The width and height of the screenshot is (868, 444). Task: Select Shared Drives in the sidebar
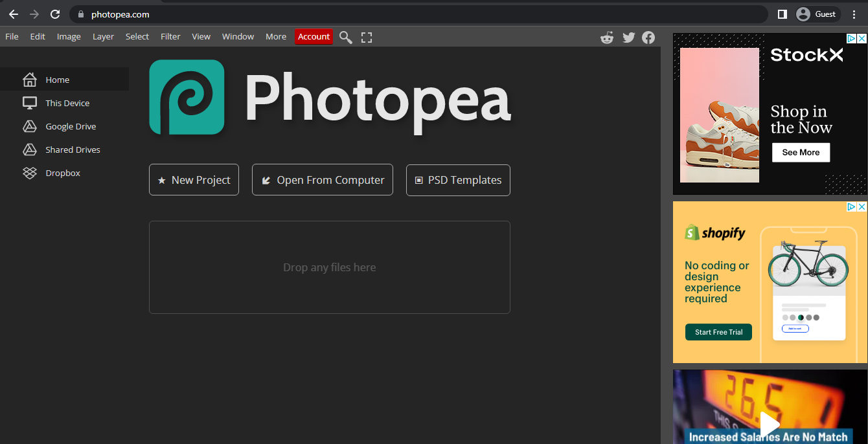pos(65,150)
